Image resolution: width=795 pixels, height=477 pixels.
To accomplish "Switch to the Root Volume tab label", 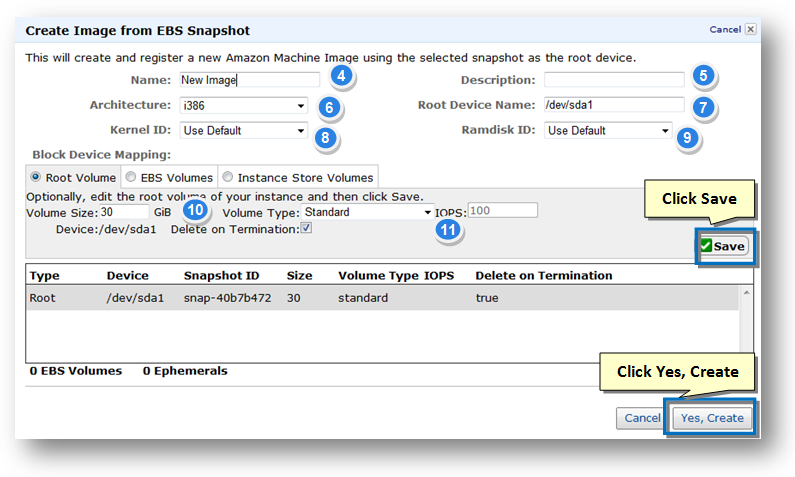I will point(81,178).
